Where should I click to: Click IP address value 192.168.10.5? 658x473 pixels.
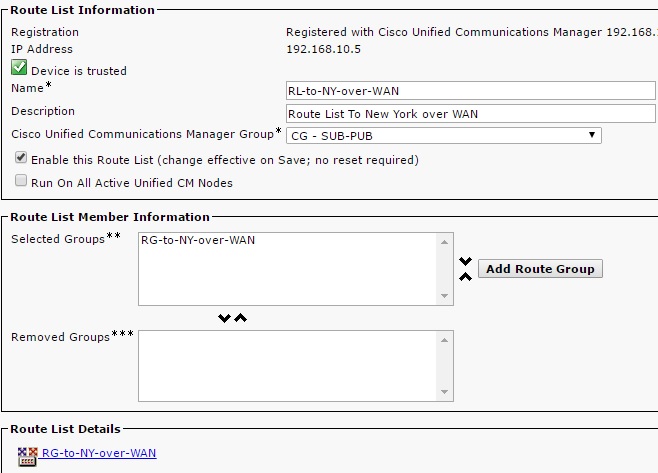(323, 49)
